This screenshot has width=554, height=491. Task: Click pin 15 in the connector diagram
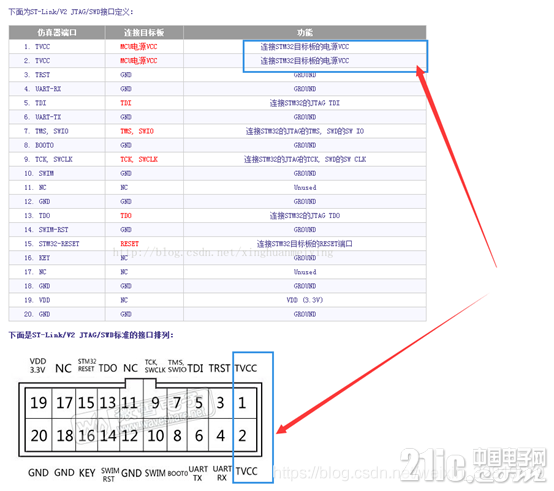[x=86, y=403]
